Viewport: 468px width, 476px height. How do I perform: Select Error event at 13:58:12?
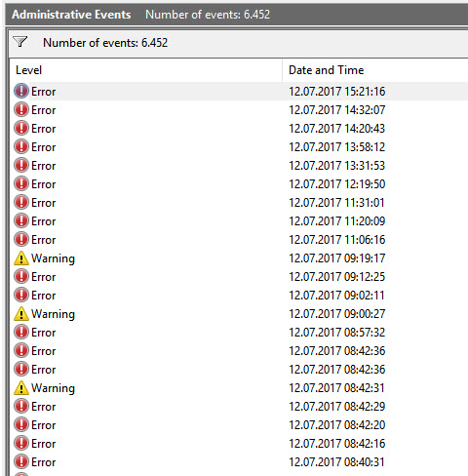point(239,146)
